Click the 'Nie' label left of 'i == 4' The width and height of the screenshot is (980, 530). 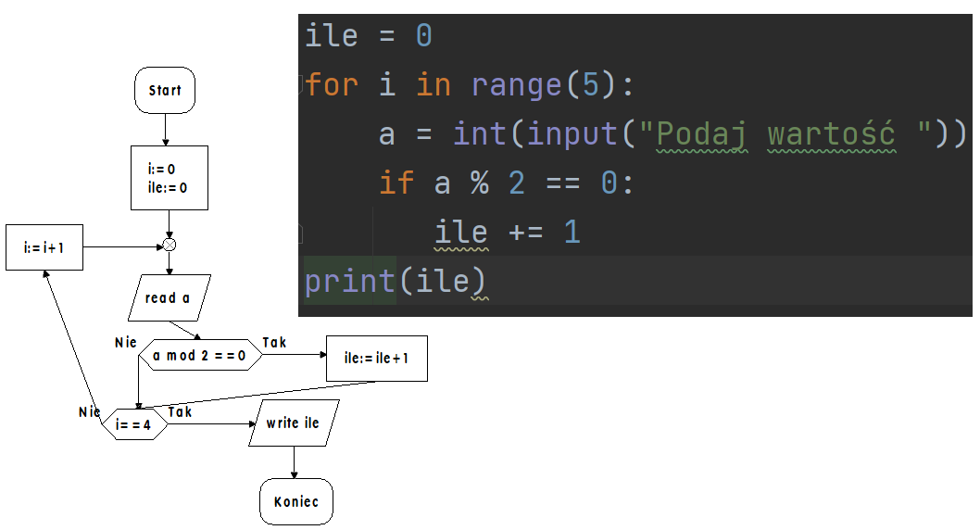(90, 411)
